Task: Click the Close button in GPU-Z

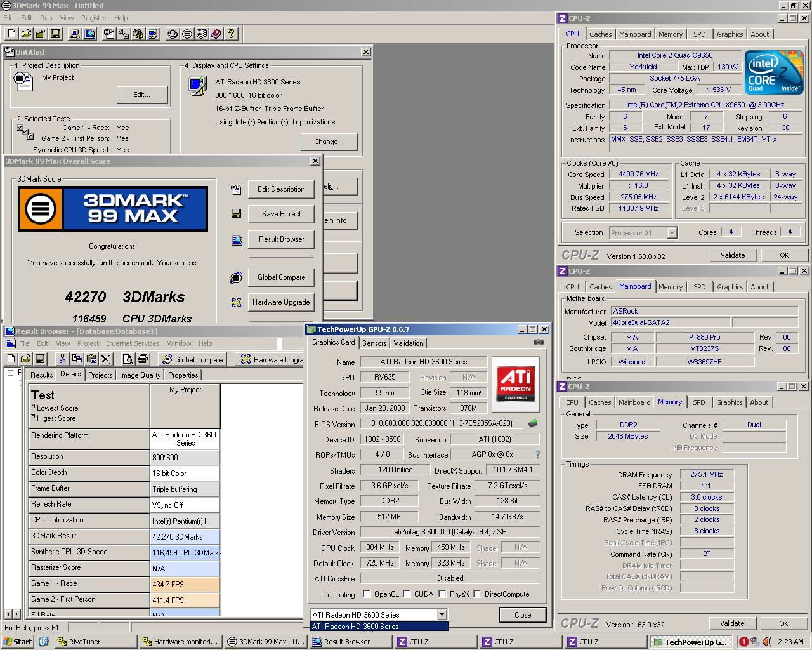Action: coord(523,614)
